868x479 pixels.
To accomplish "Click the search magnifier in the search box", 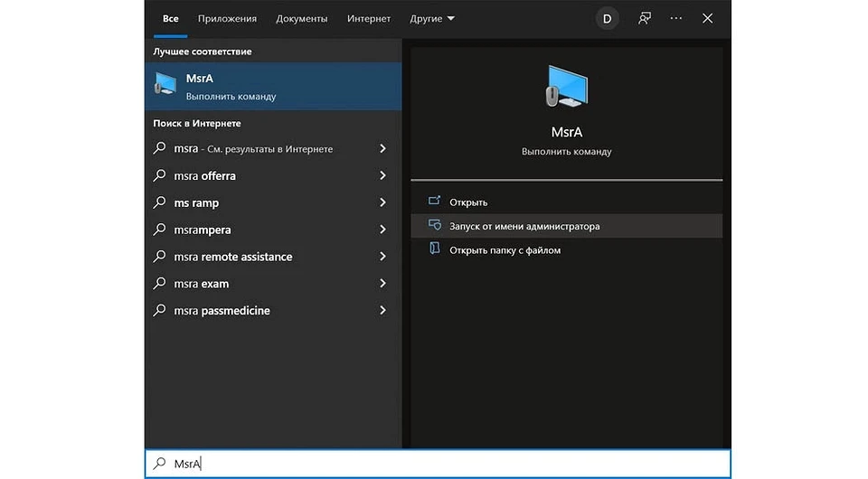I will coord(159,464).
